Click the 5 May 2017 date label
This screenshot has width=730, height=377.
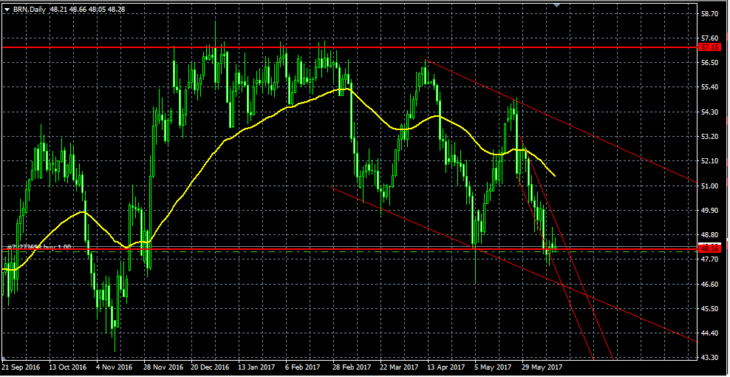[x=492, y=367]
